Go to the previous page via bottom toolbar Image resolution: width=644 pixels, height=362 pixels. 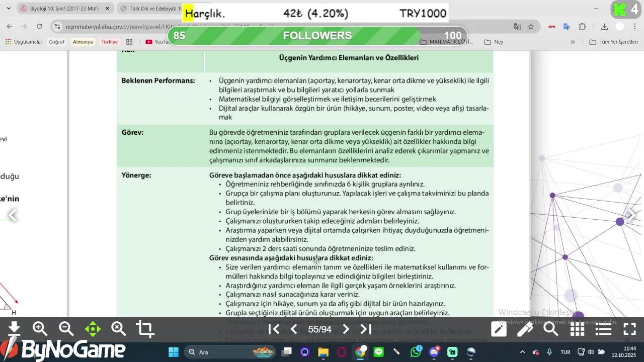click(294, 329)
